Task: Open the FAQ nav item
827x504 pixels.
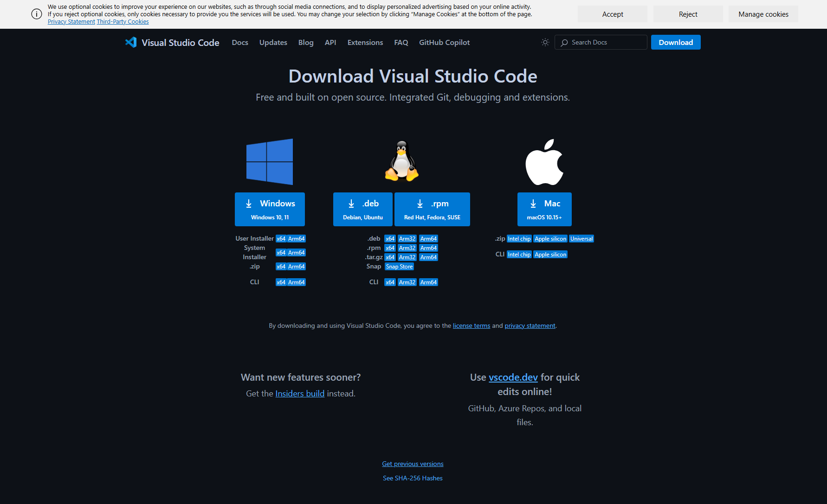Action: click(401, 42)
